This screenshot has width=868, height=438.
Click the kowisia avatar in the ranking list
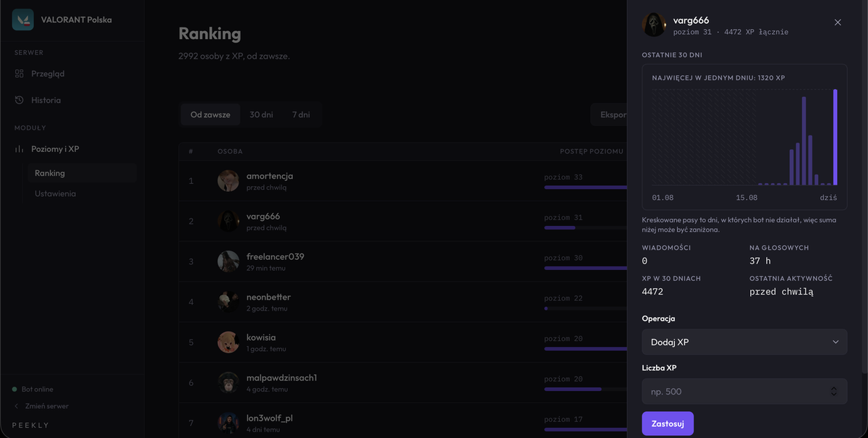tap(229, 342)
